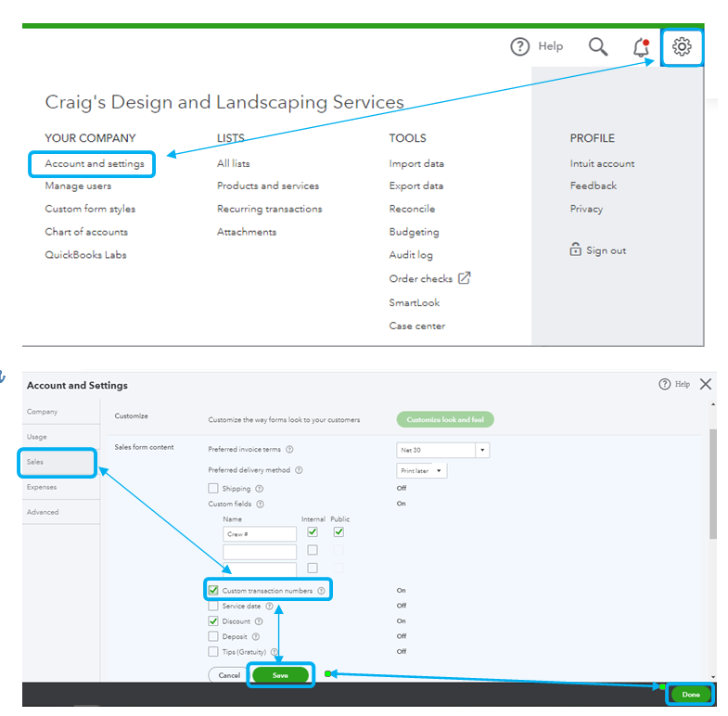Click the Order checks external link icon
This screenshot has width=728, height=716.
(465, 278)
